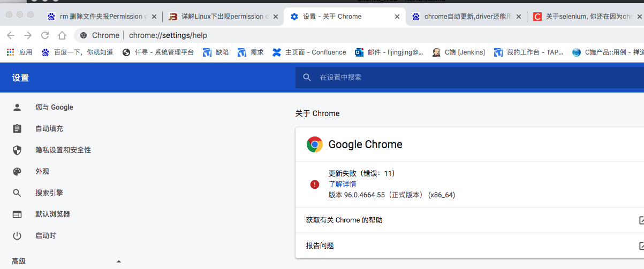644x269 pixels.
Task: Click the macOS green maximize window button
Action: pyautogui.click(x=31, y=15)
